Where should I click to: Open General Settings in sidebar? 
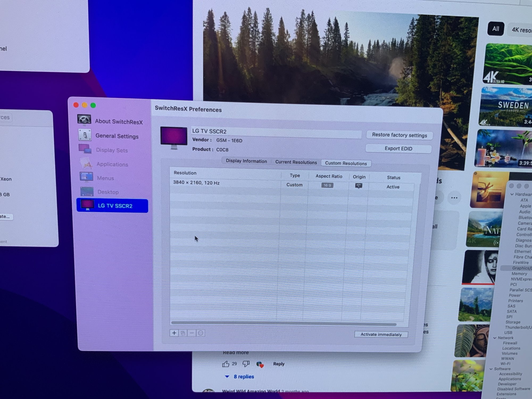pyautogui.click(x=117, y=136)
